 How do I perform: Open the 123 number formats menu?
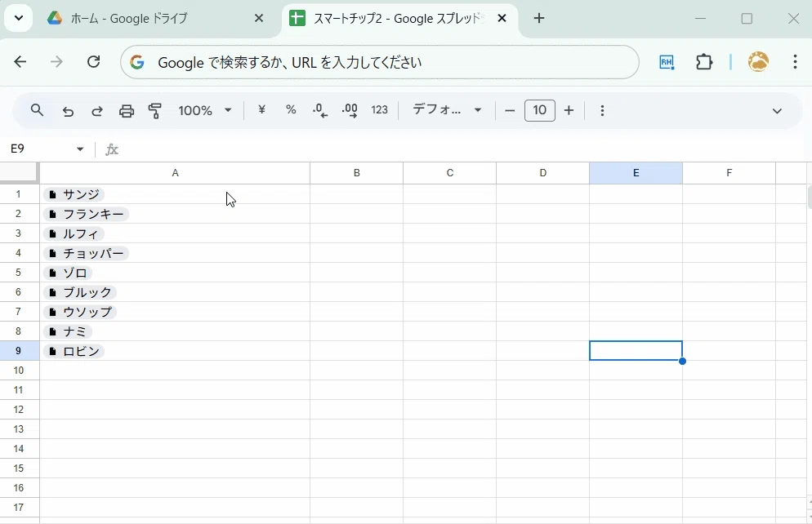point(379,109)
